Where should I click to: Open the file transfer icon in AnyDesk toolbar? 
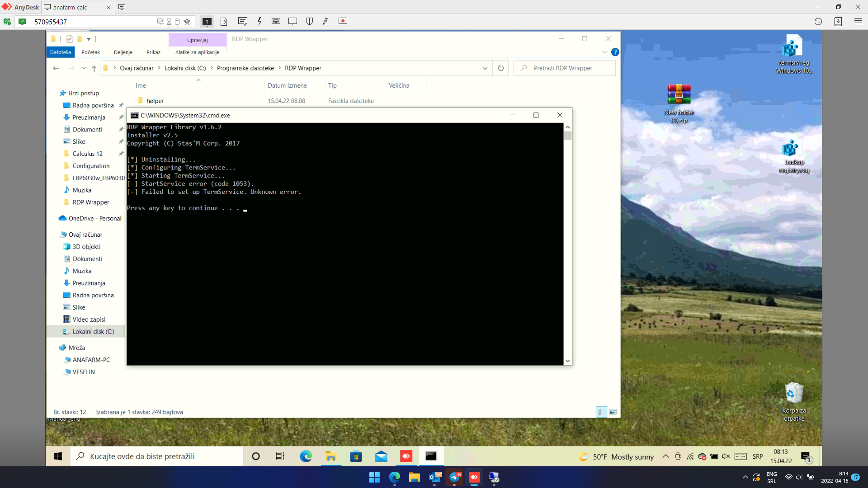pos(224,21)
